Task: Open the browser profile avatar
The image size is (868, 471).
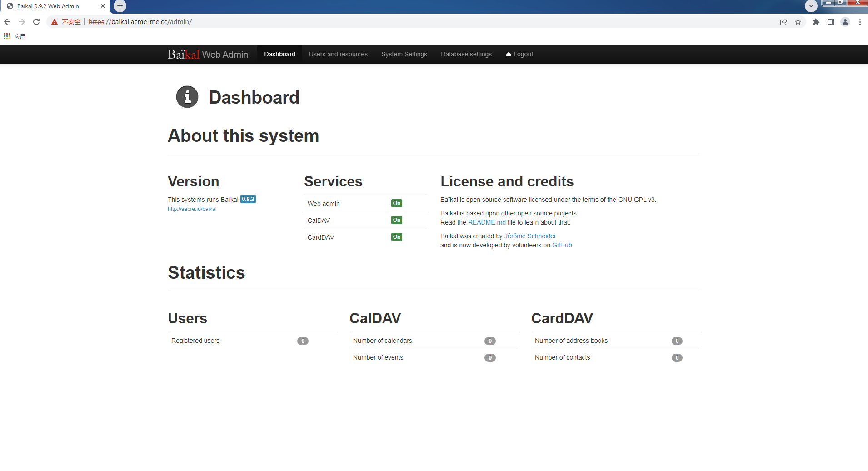Action: point(845,22)
